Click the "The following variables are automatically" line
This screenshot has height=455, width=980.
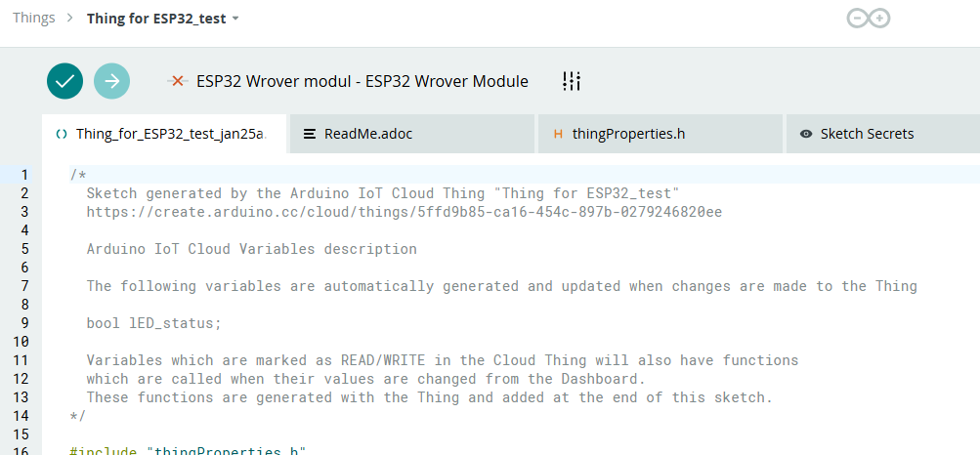click(x=502, y=286)
